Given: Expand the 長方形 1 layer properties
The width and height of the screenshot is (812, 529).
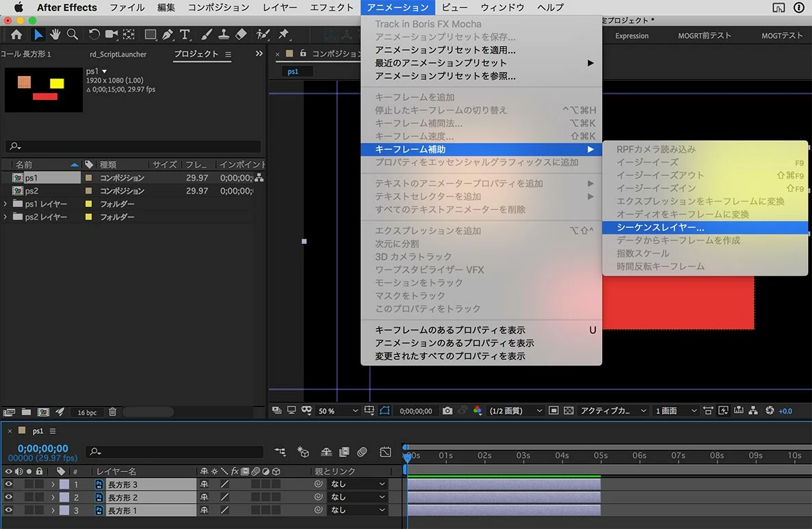Looking at the screenshot, I should (53, 511).
